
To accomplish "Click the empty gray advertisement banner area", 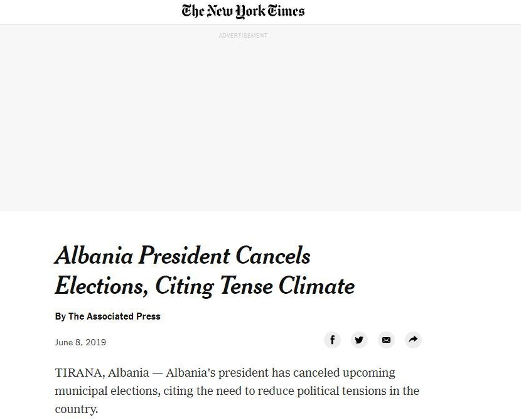I will [260, 126].
